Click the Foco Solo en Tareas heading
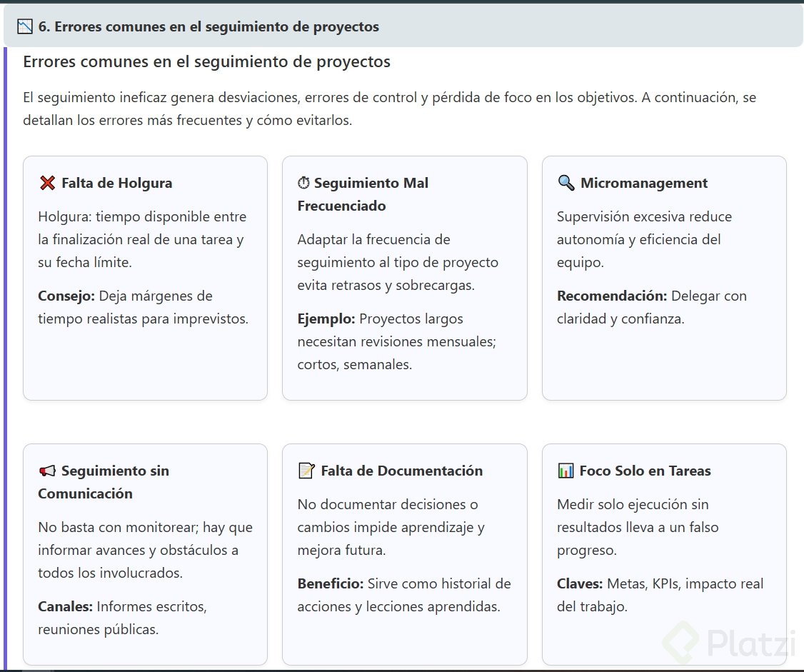 645,471
